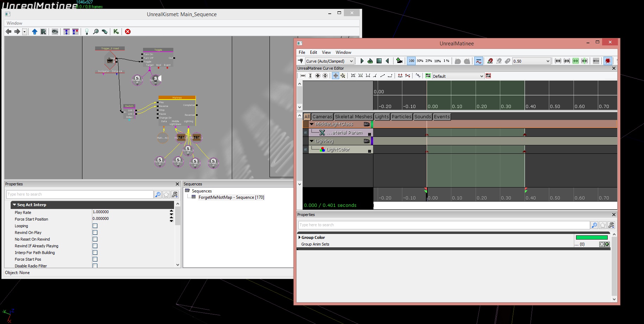Select the Events group tab
644x324 pixels.
coord(442,117)
